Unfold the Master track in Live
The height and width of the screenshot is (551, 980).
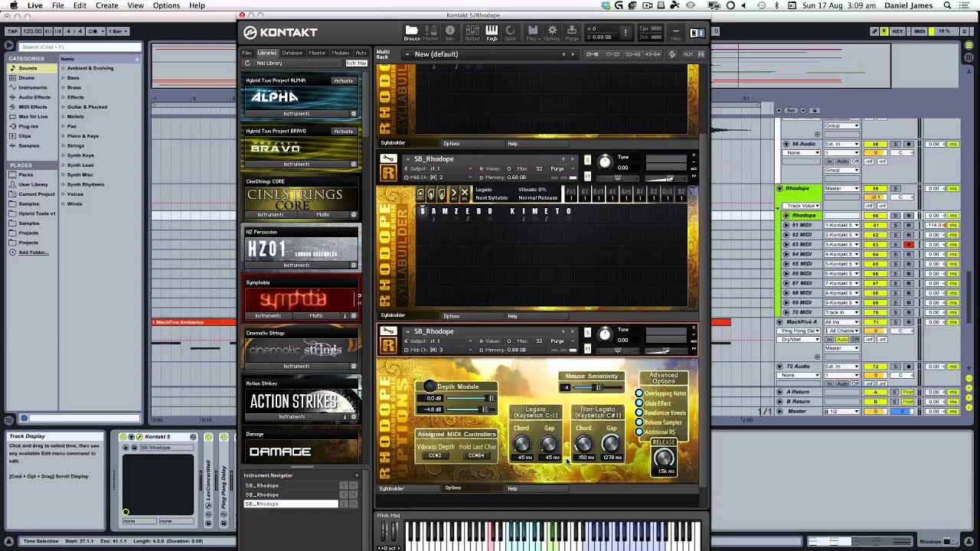pyautogui.click(x=779, y=411)
